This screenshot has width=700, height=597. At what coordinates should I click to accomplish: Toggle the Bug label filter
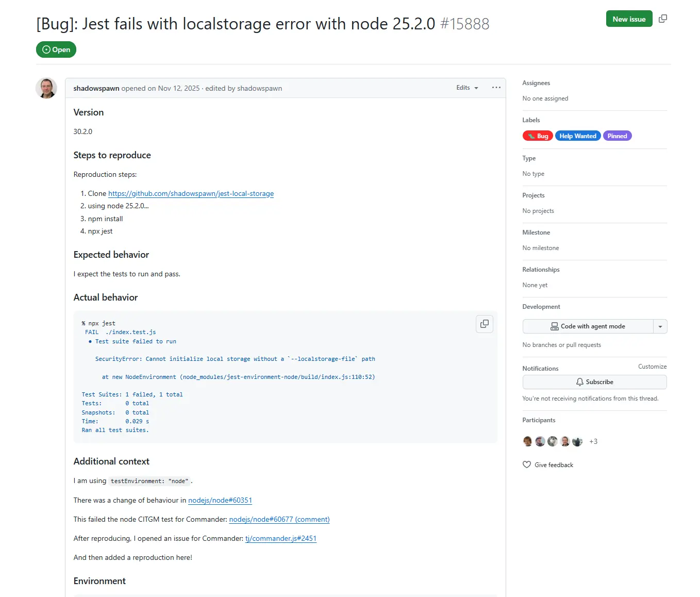pos(537,136)
